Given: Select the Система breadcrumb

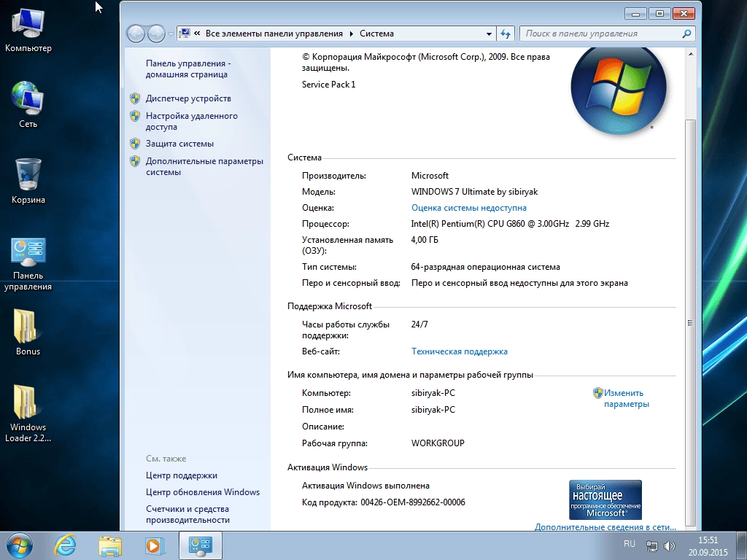Looking at the screenshot, I should pyautogui.click(x=376, y=34).
